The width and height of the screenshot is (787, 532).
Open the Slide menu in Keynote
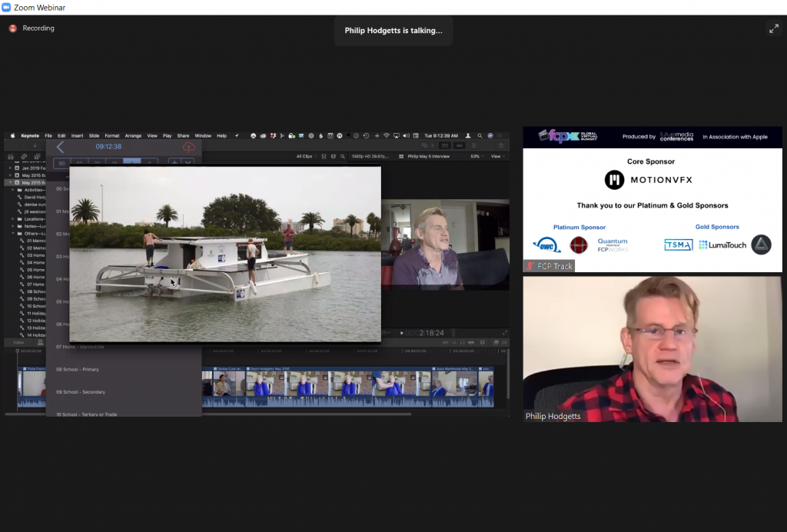coord(94,135)
